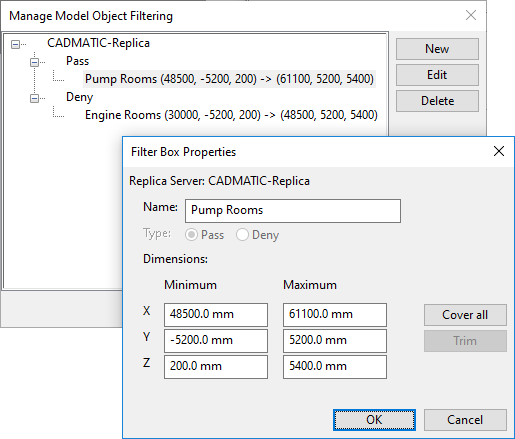This screenshot has width=515, height=439.
Task: Confirm with the OK button
Action: 374,420
